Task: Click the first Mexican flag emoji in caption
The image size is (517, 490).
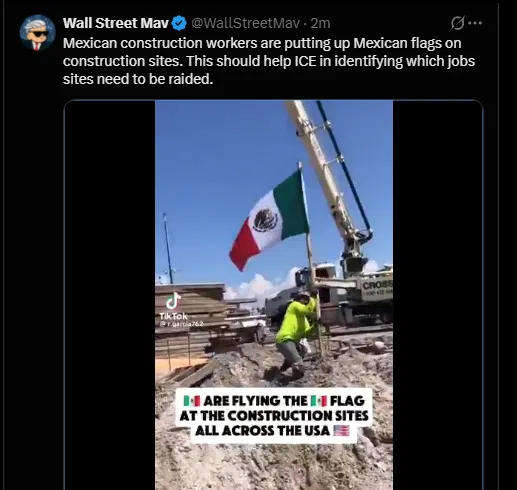Action: 192,401
